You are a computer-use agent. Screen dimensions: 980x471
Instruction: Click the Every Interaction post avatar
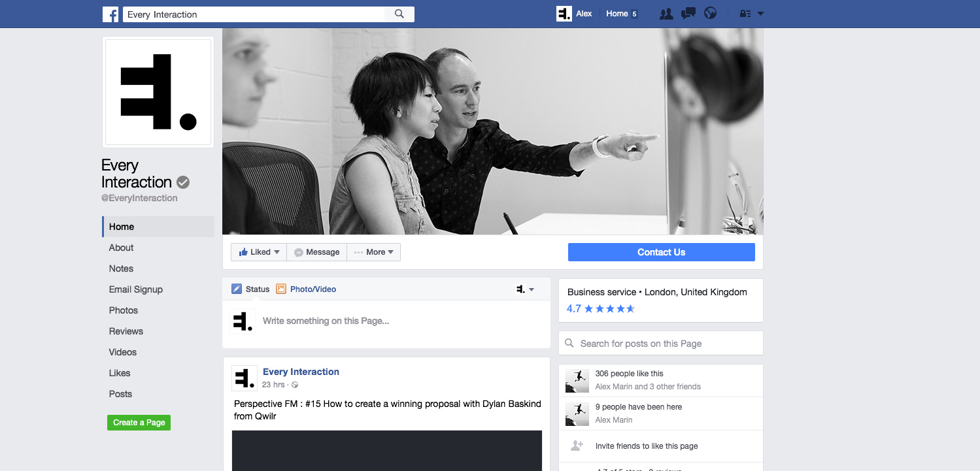[245, 378]
